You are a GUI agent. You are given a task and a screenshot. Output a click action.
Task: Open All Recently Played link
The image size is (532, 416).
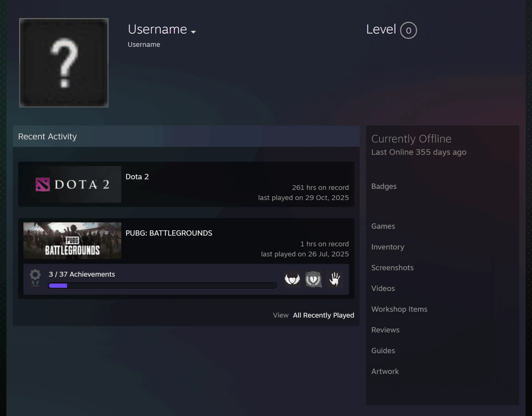[x=323, y=315]
